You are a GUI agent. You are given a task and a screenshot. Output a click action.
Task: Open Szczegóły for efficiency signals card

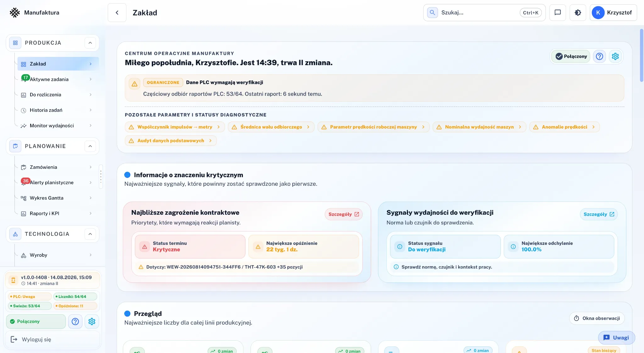coord(599,214)
